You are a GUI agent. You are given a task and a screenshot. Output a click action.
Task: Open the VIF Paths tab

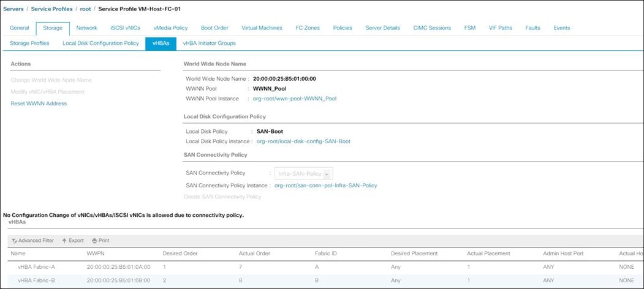pyautogui.click(x=500, y=28)
